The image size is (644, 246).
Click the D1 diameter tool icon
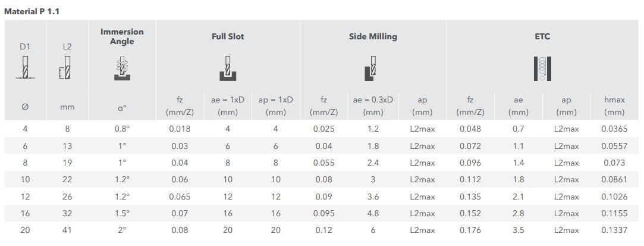click(25, 67)
